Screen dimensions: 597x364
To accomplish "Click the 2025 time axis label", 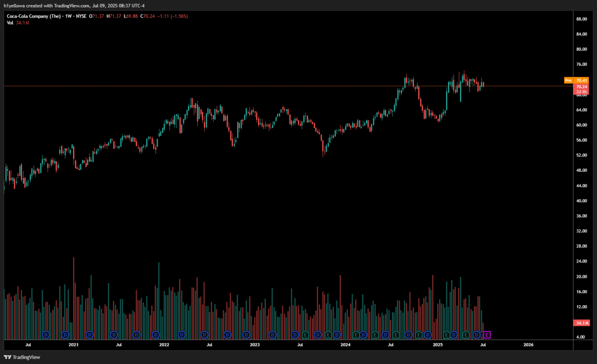I will tap(438, 345).
